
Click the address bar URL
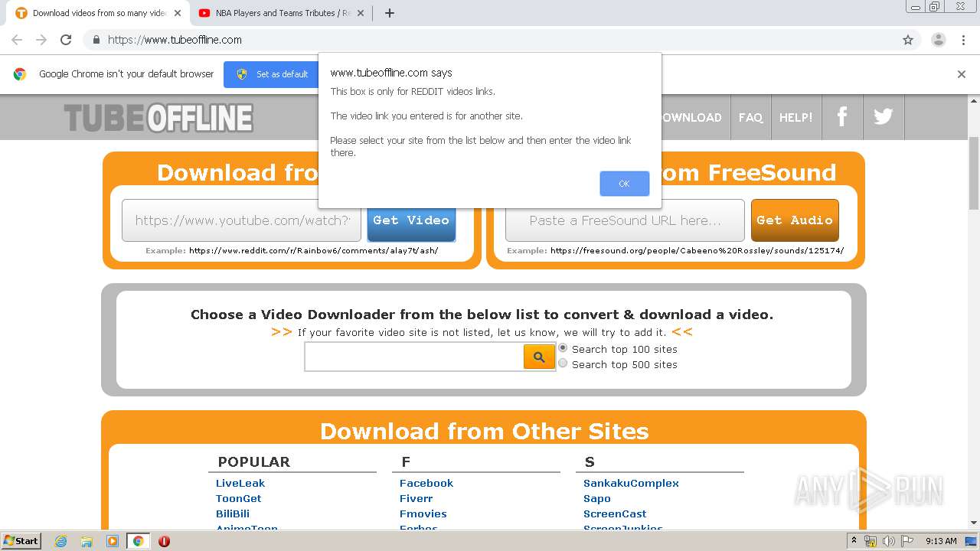tap(175, 40)
